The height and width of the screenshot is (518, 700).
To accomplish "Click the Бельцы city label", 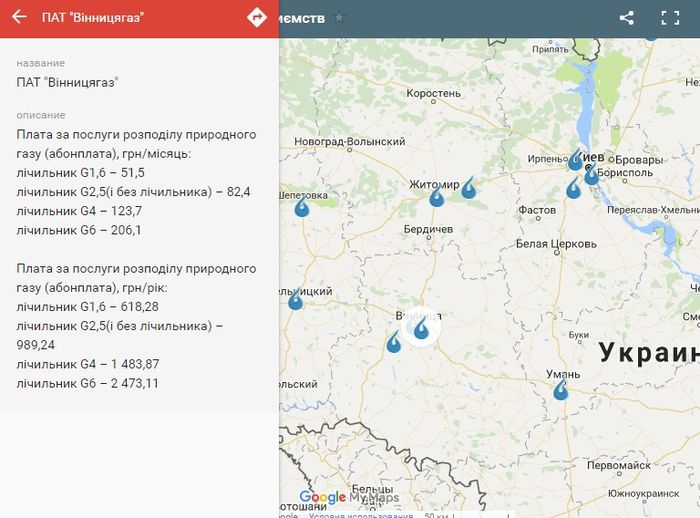I will [373, 489].
